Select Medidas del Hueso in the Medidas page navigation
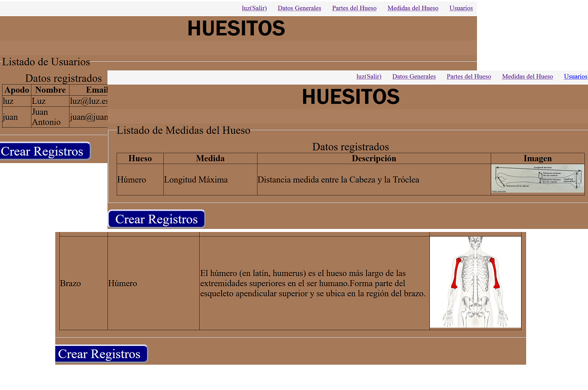 coord(527,76)
